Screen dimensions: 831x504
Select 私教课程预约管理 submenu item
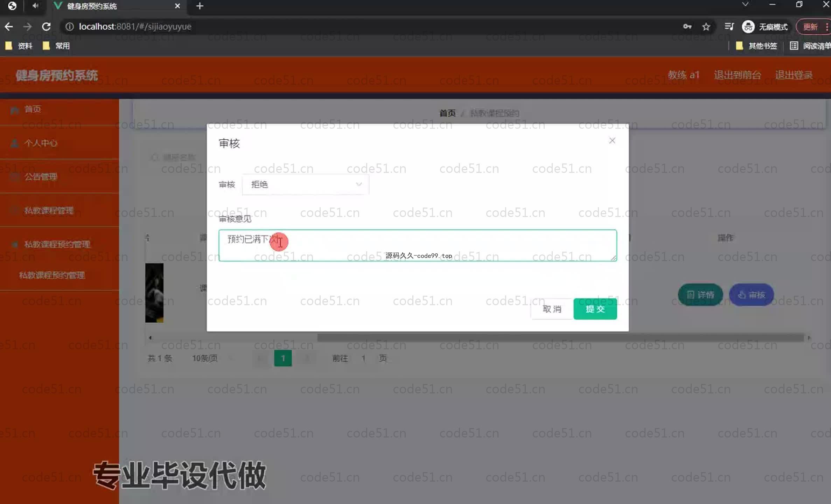click(x=52, y=275)
